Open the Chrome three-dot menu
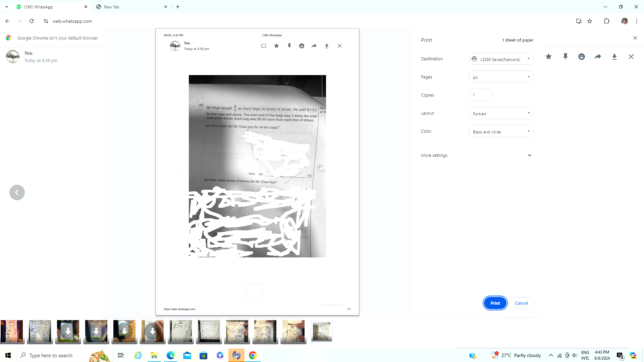Image resolution: width=644 pixels, height=362 pixels. [x=637, y=21]
